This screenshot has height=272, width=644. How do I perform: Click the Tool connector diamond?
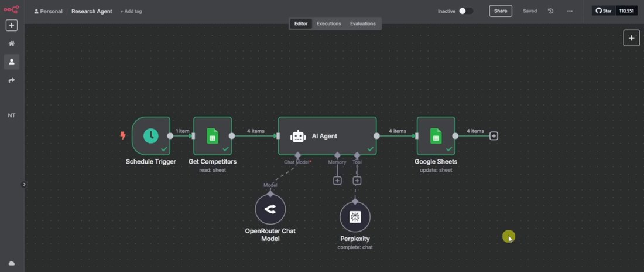coord(357,155)
